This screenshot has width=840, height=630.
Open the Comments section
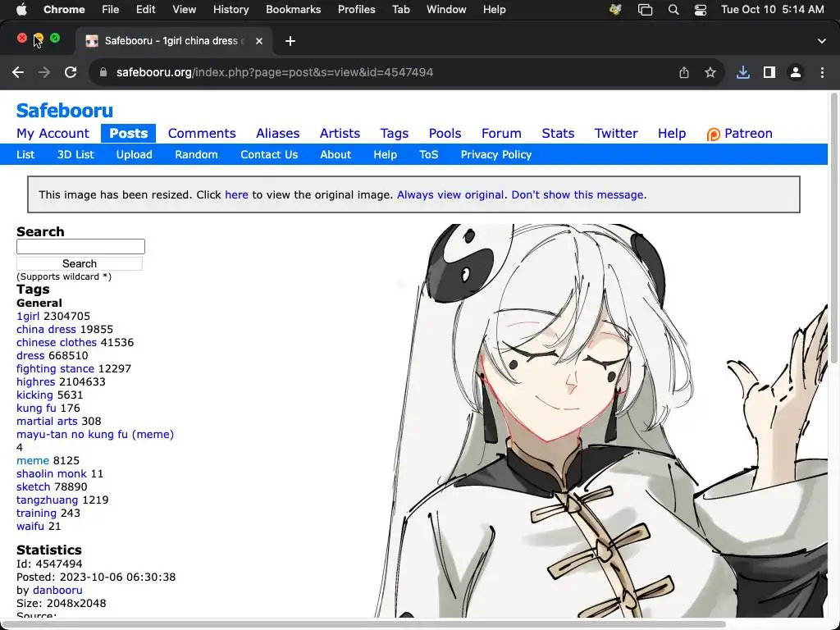[x=202, y=134]
